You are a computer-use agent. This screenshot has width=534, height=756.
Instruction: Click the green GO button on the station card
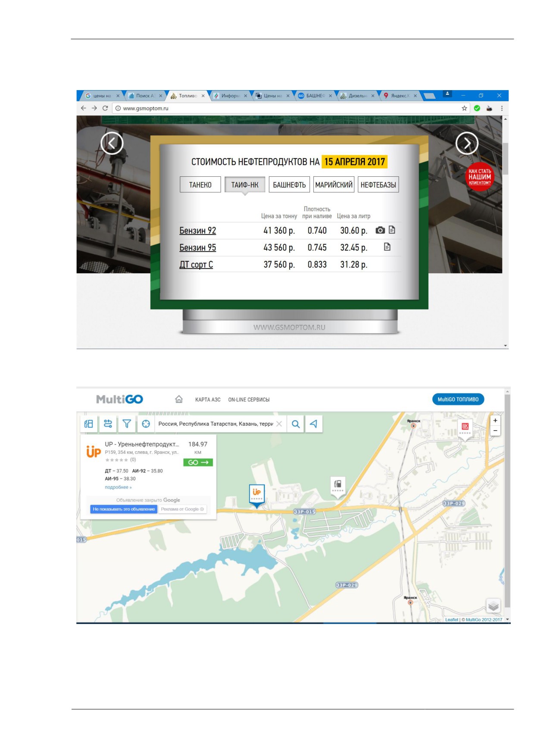coord(198,462)
